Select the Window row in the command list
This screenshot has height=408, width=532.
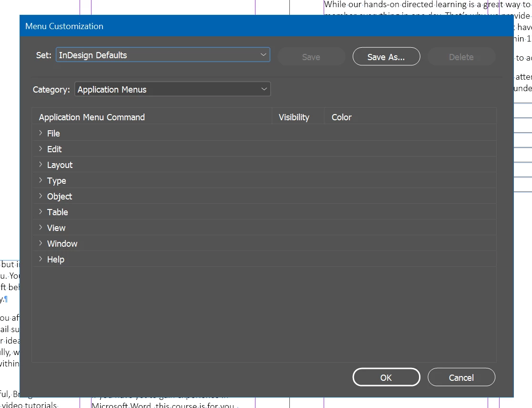264,243
